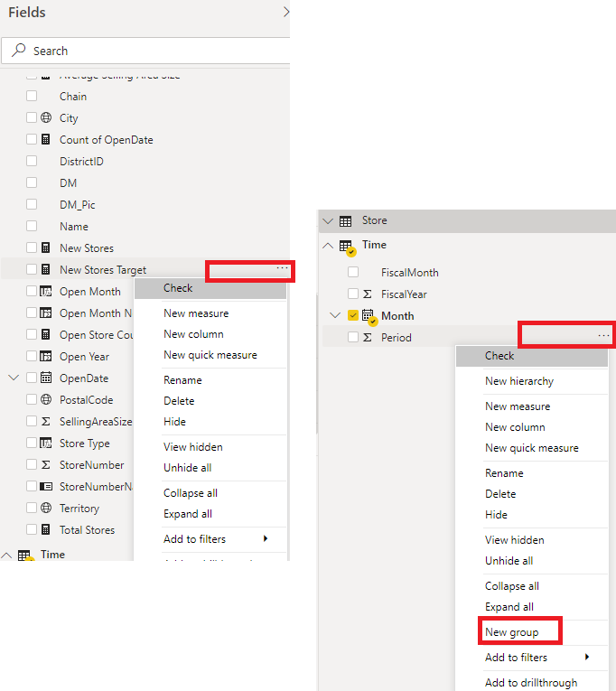Click the sigma icon beside Period
616x691 pixels.
[x=367, y=338]
